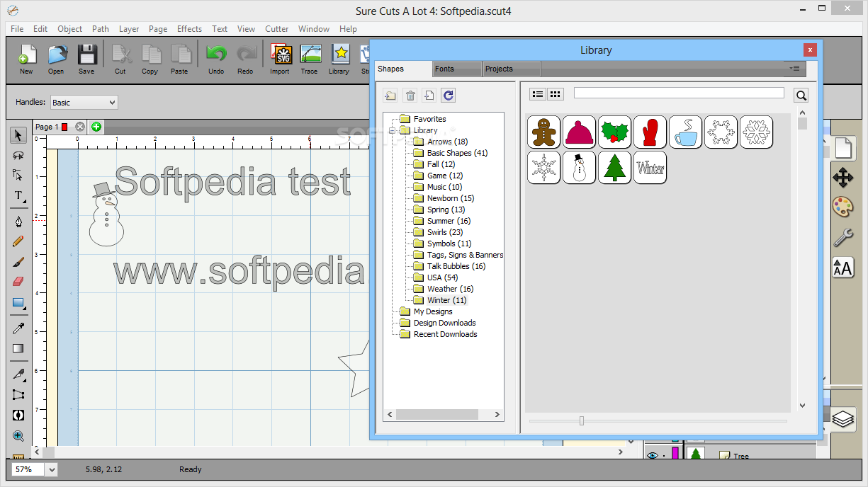Viewport: 868px width, 487px height.
Task: Select the Favorites folder
Action: [429, 119]
